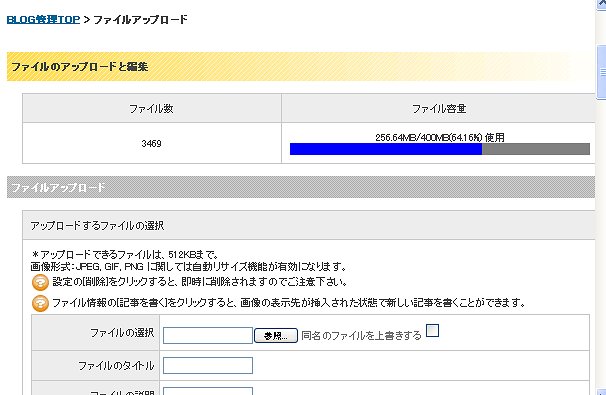This screenshot has width=606, height=395.
Task: Click the ファイル容量 column header
Action: click(x=438, y=109)
